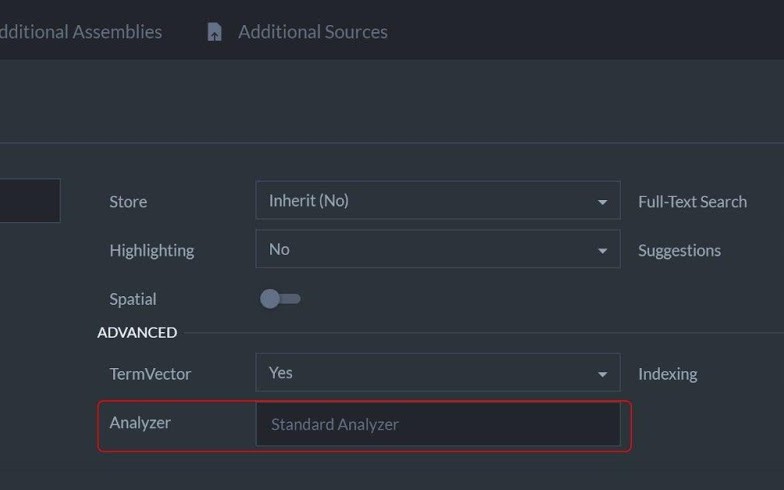Viewport: 784px width, 490px height.
Task: Switch to the Additional Sources tab
Action: [312, 32]
